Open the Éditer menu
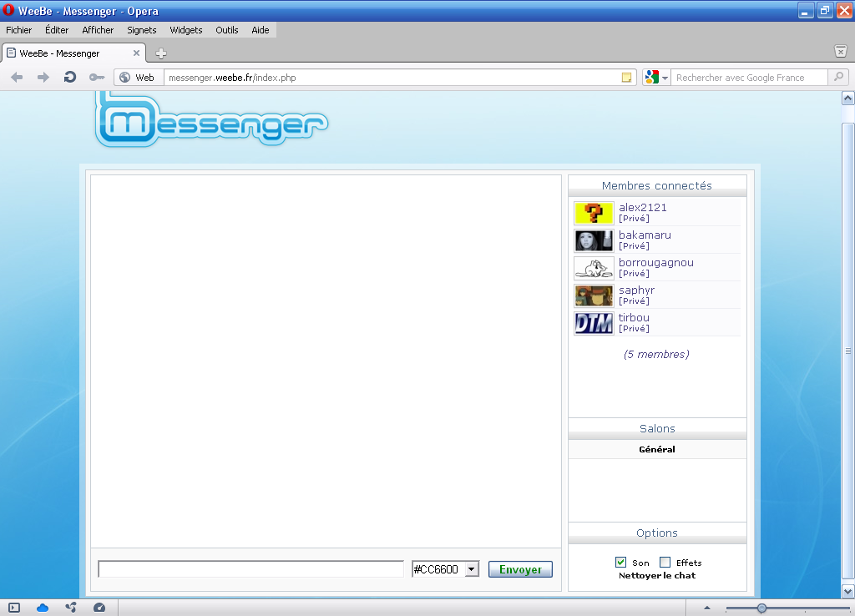 pos(57,30)
